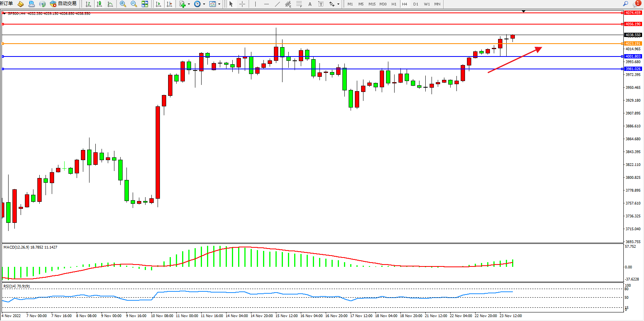This screenshot has width=644, height=321.
Task: Click the 新订单 new order button
Action: tap(7, 4)
